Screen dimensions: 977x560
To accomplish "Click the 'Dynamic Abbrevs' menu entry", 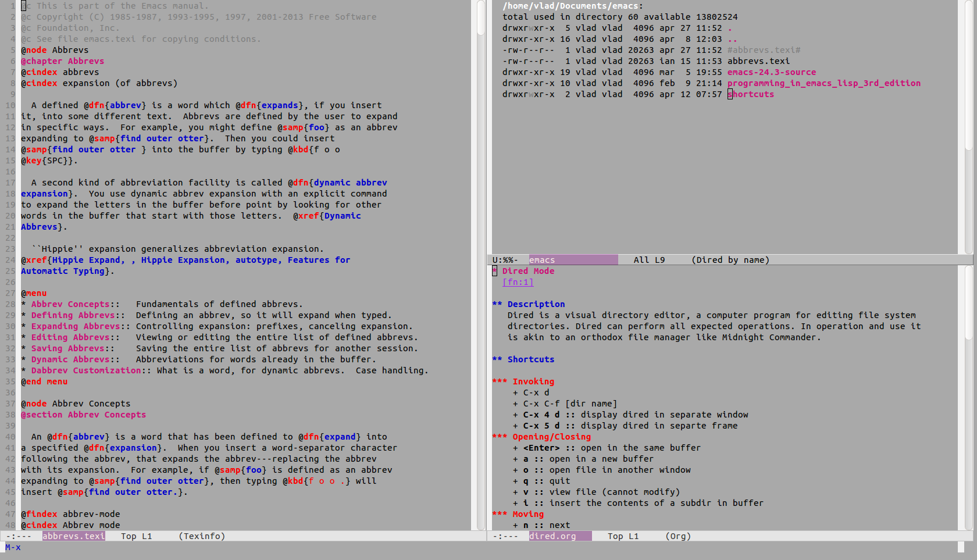I will coord(70,359).
